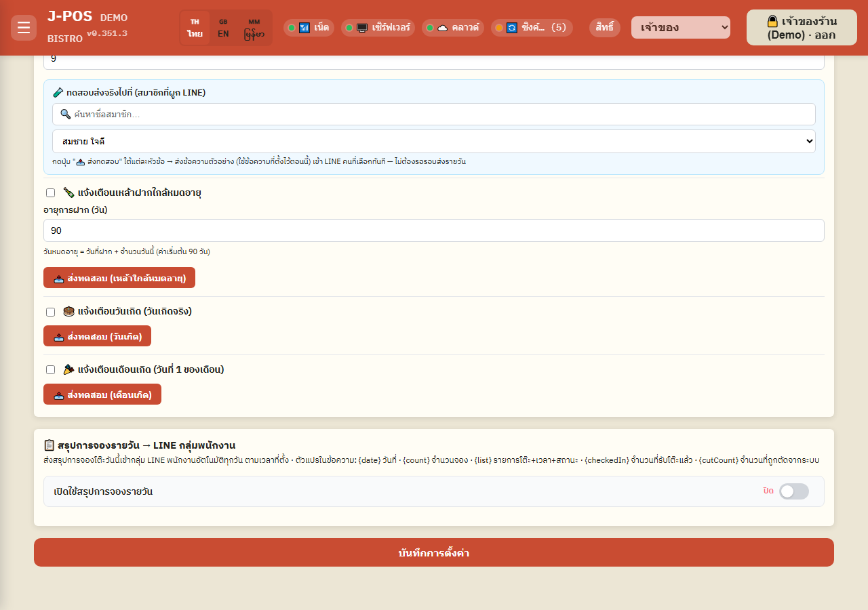Open the sync queue indicator showing (5)

(x=532, y=28)
